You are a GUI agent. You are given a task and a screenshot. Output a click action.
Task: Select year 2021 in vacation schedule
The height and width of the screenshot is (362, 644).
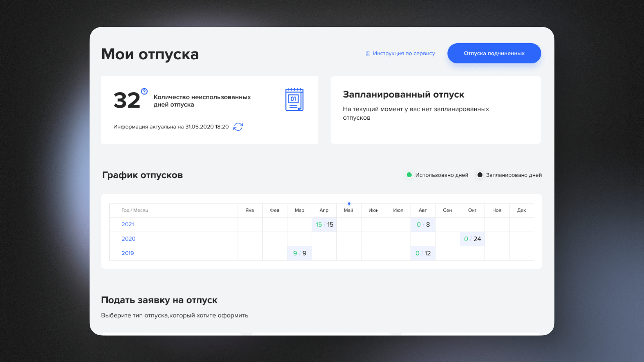(128, 224)
